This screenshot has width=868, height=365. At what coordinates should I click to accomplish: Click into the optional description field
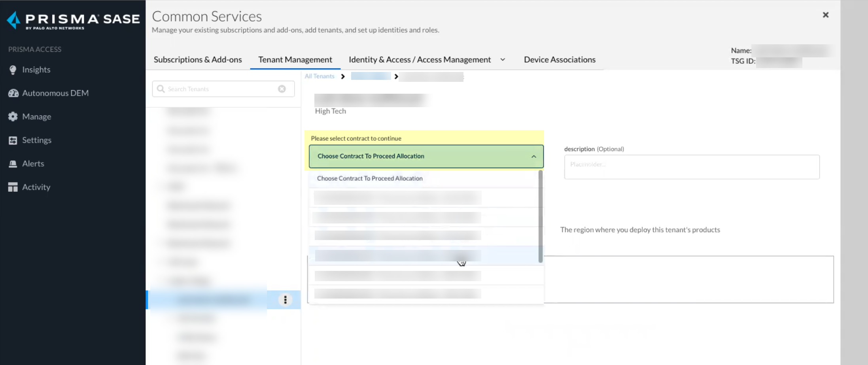[691, 167]
